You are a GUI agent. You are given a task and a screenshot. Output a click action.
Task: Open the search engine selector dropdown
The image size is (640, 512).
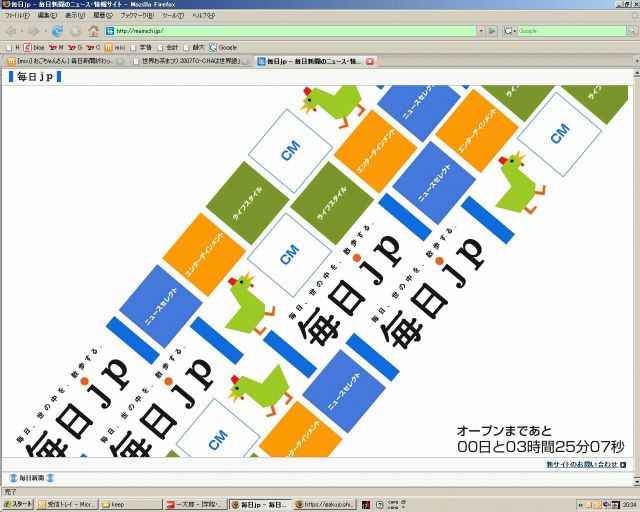510,31
